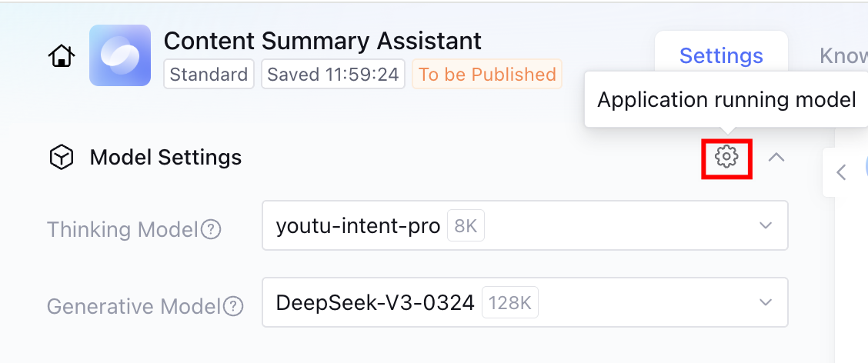Click the help icon next to Generative Model
868x363 pixels.
tap(233, 306)
